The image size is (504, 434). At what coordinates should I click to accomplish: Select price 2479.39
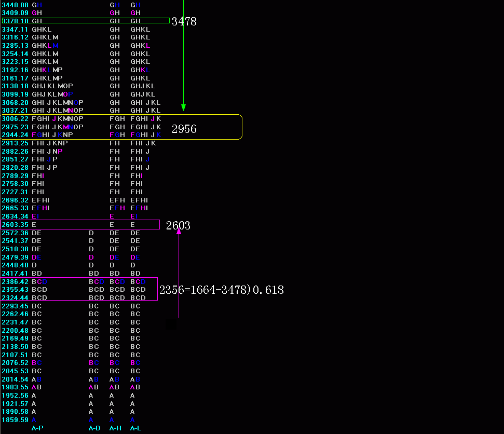(15, 257)
